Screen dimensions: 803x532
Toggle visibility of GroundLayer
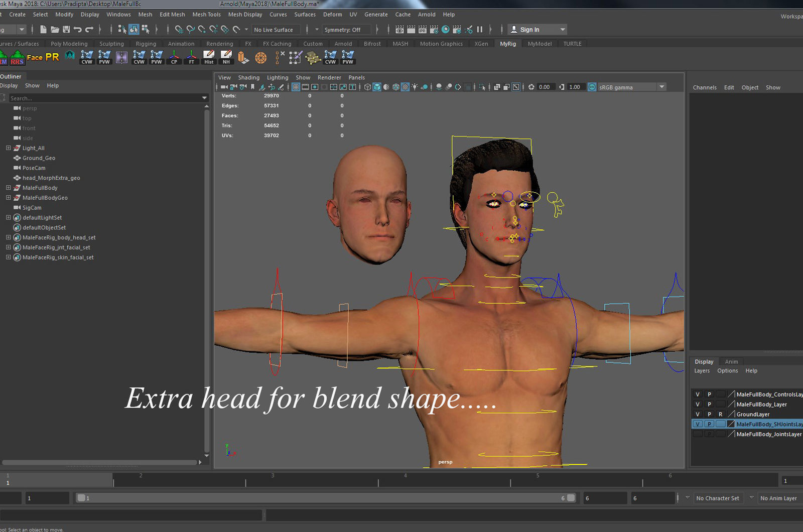click(x=697, y=415)
